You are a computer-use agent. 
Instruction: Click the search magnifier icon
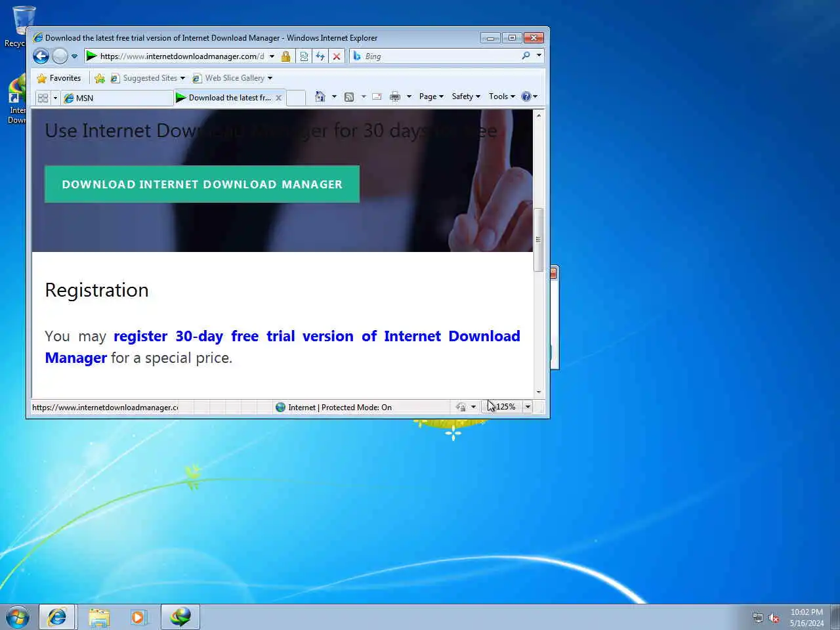[526, 56]
